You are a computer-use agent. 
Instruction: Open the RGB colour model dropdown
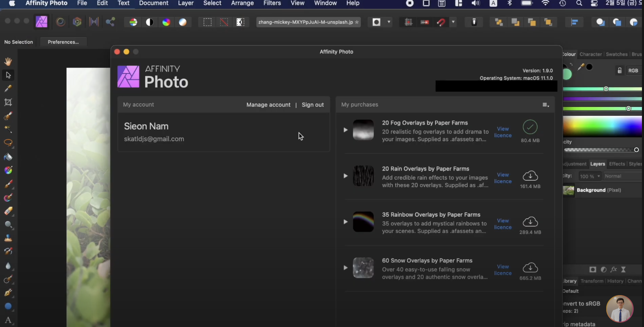634,71
